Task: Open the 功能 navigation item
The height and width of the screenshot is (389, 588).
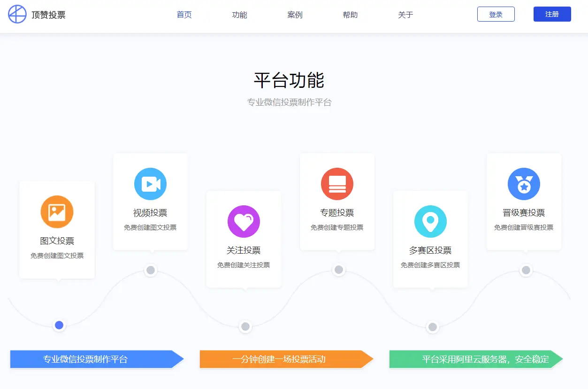Action: (x=239, y=15)
